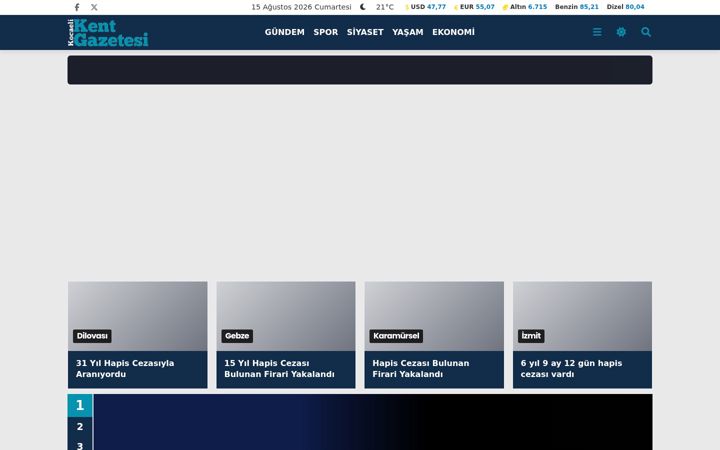This screenshot has height=450, width=720.
Task: Click the Dizel 80,04 fuel price
Action: [x=625, y=7]
